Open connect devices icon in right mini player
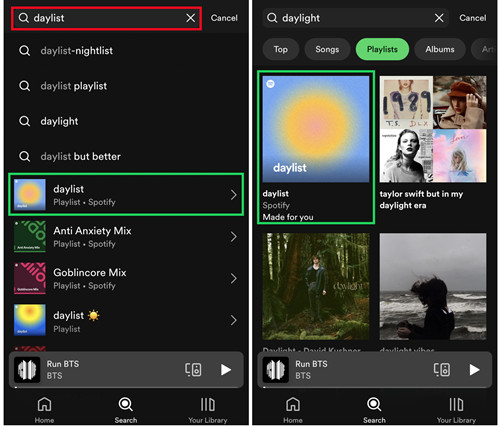Screen dimensions: 500x428 [442, 369]
